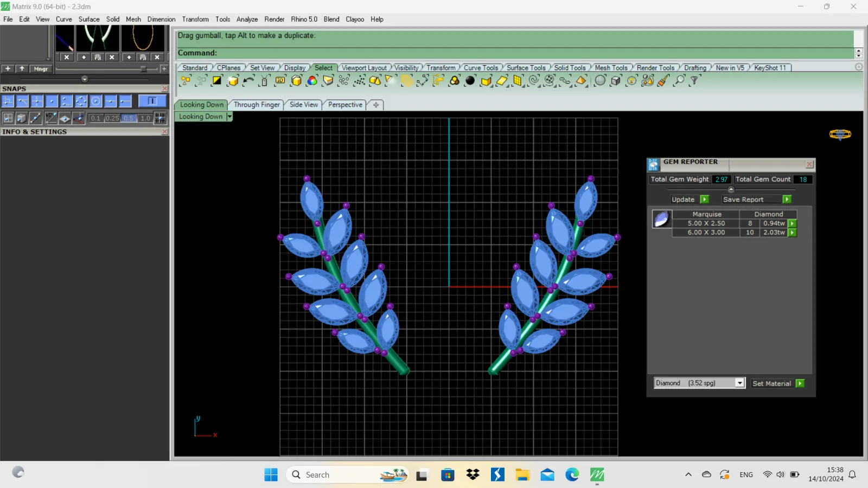This screenshot has height=488, width=868.
Task: Click the paintbrush icon in Select toolbar
Action: pos(663,81)
